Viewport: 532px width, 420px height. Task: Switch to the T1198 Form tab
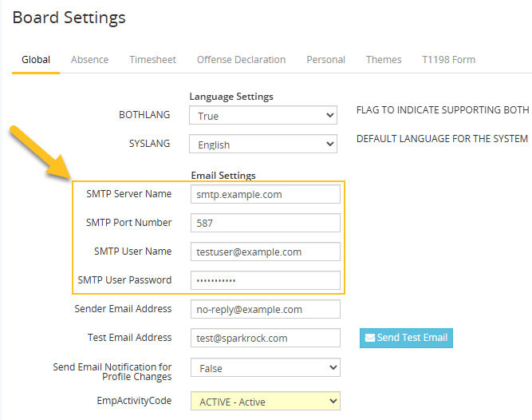448,60
